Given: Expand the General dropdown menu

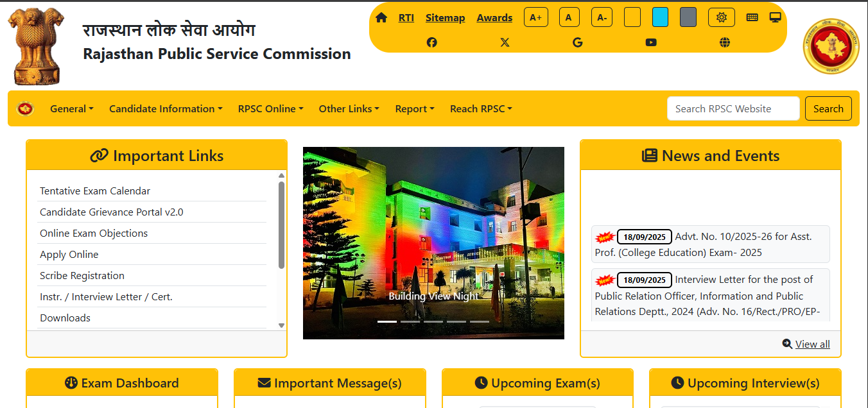Looking at the screenshot, I should (x=71, y=108).
